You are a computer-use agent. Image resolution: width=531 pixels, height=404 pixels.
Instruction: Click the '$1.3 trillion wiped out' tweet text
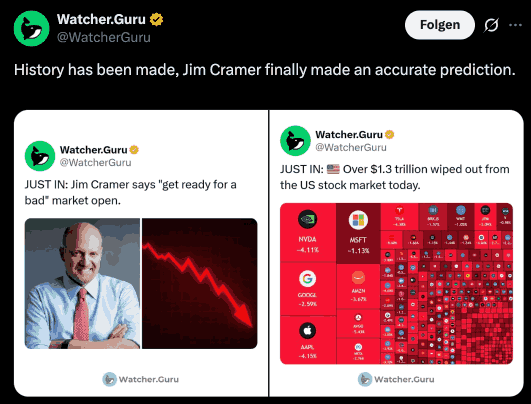[395, 177]
